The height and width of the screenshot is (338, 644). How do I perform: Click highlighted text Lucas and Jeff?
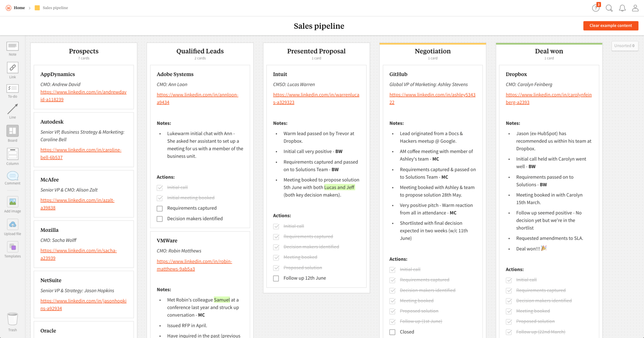coord(339,187)
